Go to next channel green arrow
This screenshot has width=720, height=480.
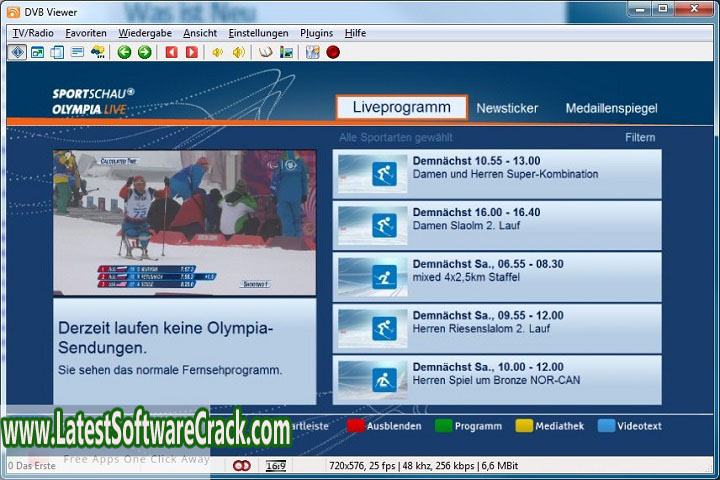click(x=145, y=52)
